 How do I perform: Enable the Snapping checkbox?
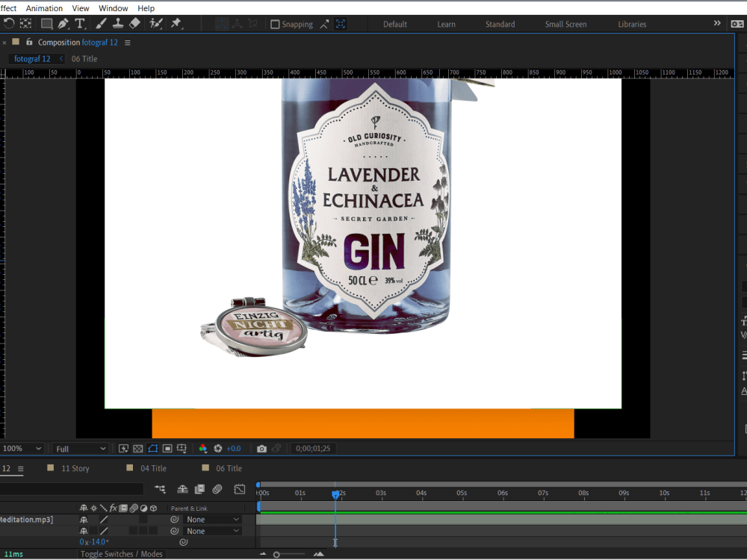pos(275,25)
